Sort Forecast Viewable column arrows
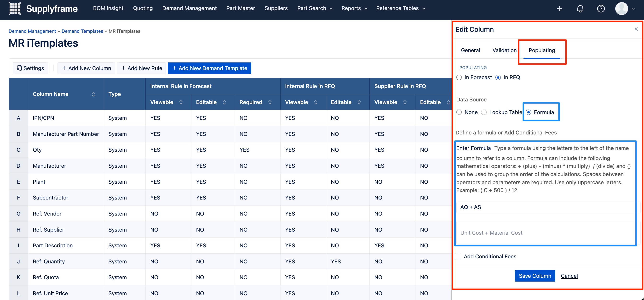The image size is (644, 300). coord(181,102)
